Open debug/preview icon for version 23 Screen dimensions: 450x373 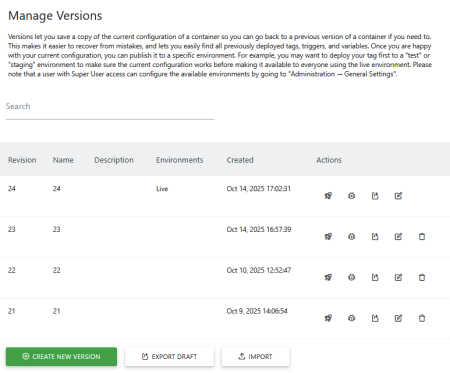tap(352, 237)
